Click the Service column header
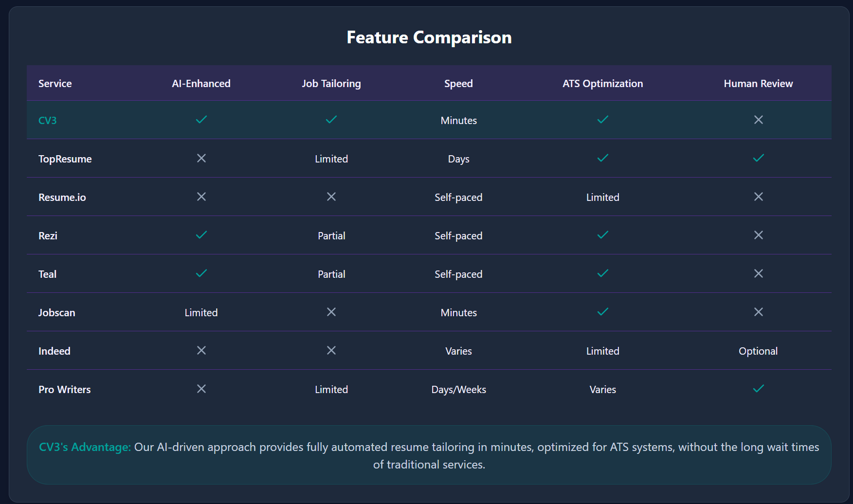The width and height of the screenshot is (853, 504). point(55,84)
